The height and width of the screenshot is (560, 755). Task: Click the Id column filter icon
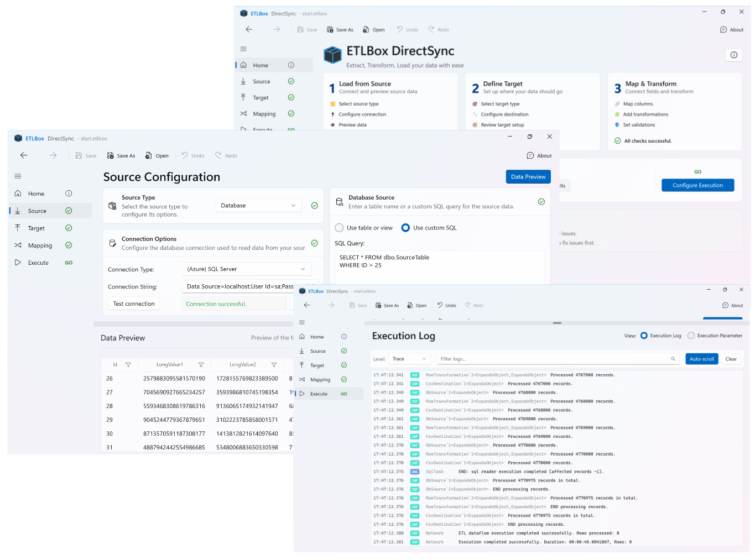tap(128, 365)
